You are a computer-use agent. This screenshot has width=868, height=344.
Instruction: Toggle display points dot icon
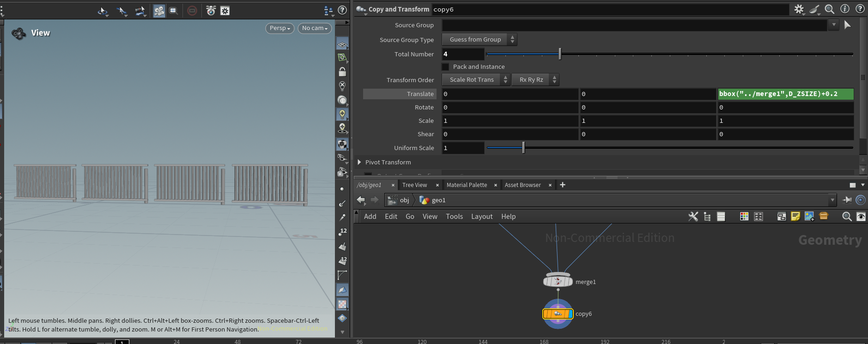[342, 189]
